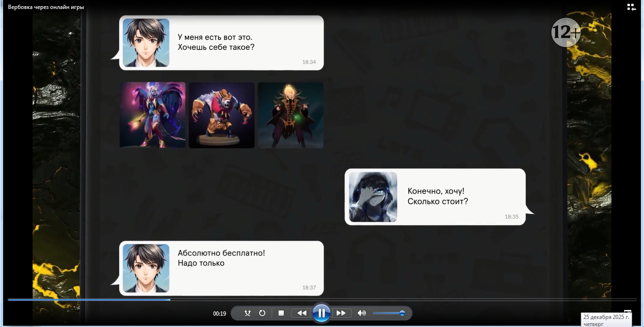644x327 pixels.
Task: Click the winged blue character image
Action: click(x=153, y=115)
